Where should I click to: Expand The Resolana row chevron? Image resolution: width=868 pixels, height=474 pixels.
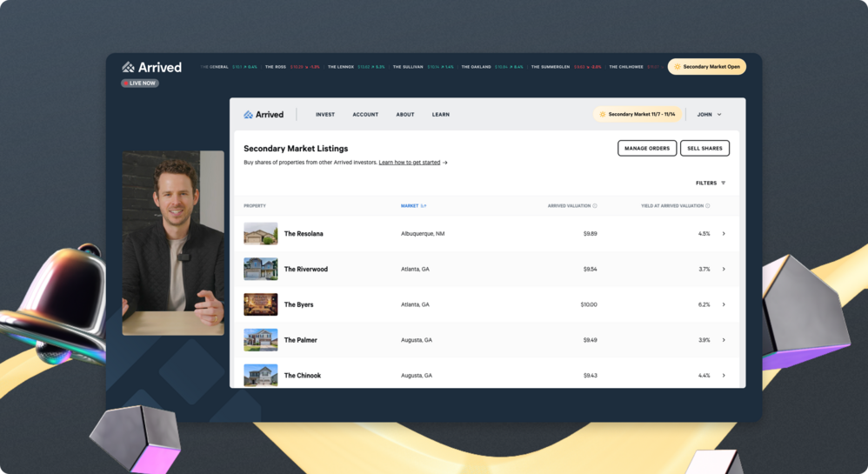[x=724, y=234]
